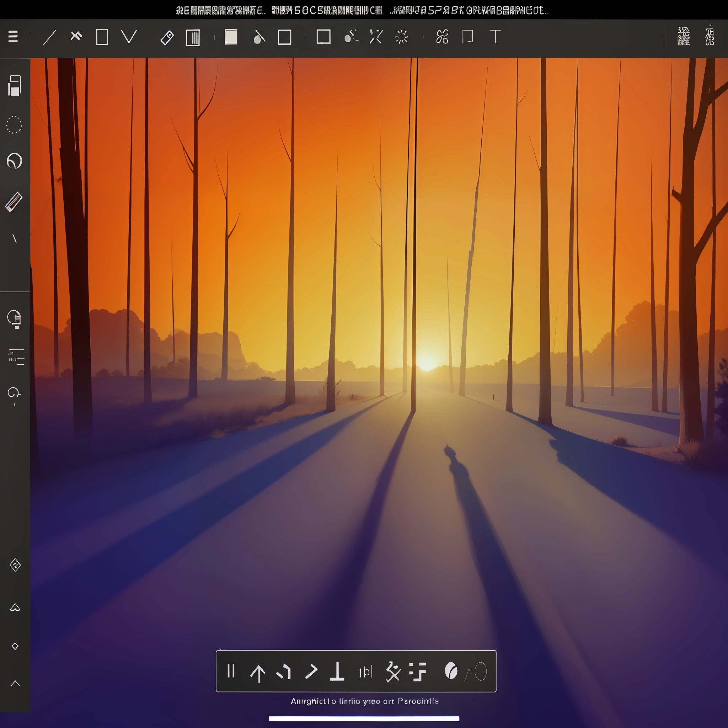
Task: Select the pencil tool in left sidebar
Action: [x=14, y=202]
